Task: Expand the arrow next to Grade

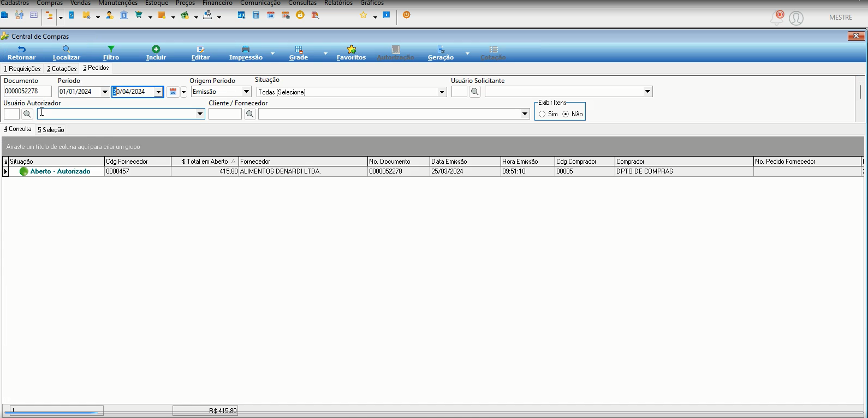Action: pyautogui.click(x=325, y=53)
